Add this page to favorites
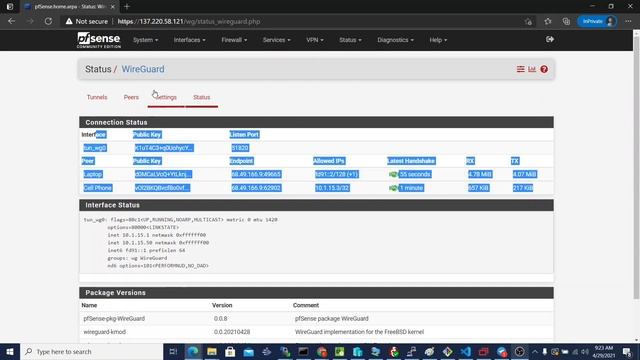Image resolution: width=640 pixels, height=360 pixels. (x=529, y=21)
